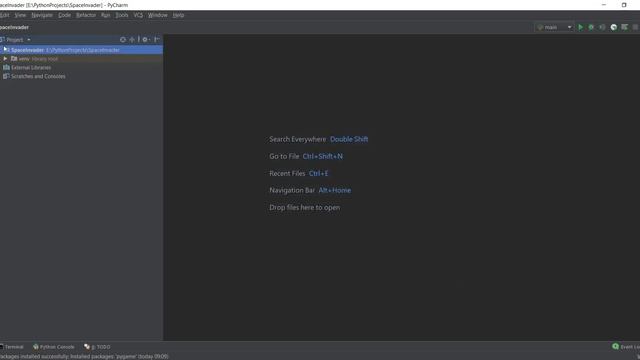
Task: Click the profiler icon in run toolbar
Action: [613, 27]
